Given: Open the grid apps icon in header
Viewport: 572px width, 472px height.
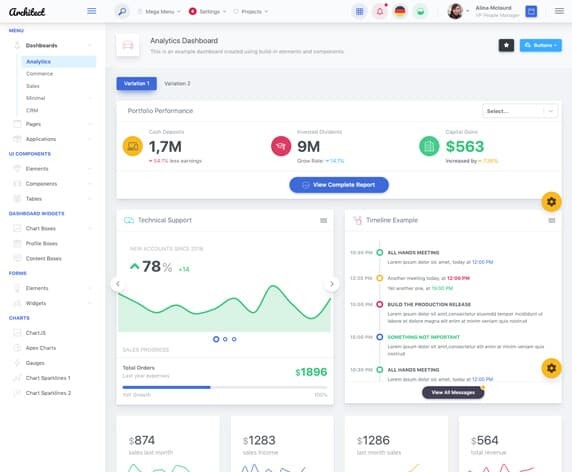Looking at the screenshot, I should pyautogui.click(x=359, y=12).
